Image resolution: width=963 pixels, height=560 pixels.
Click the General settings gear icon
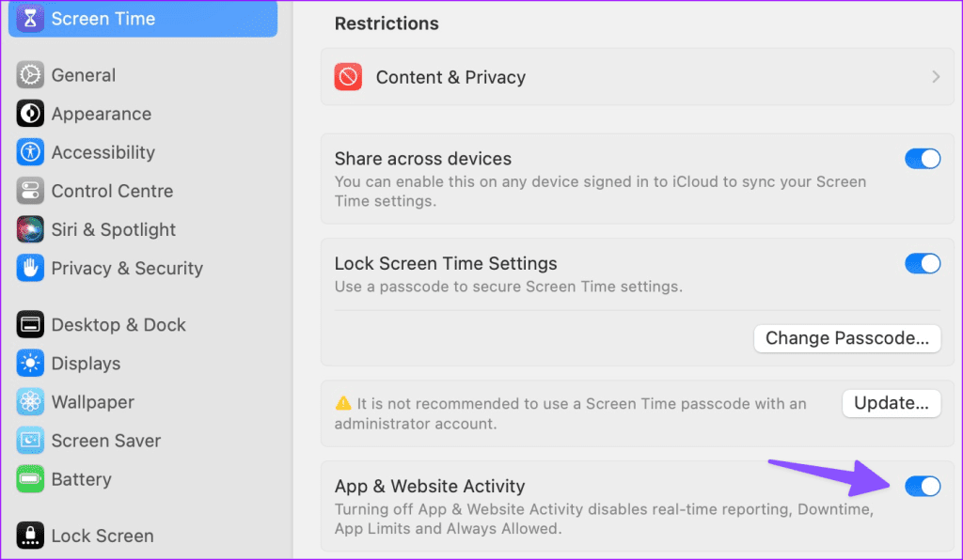tap(31, 75)
